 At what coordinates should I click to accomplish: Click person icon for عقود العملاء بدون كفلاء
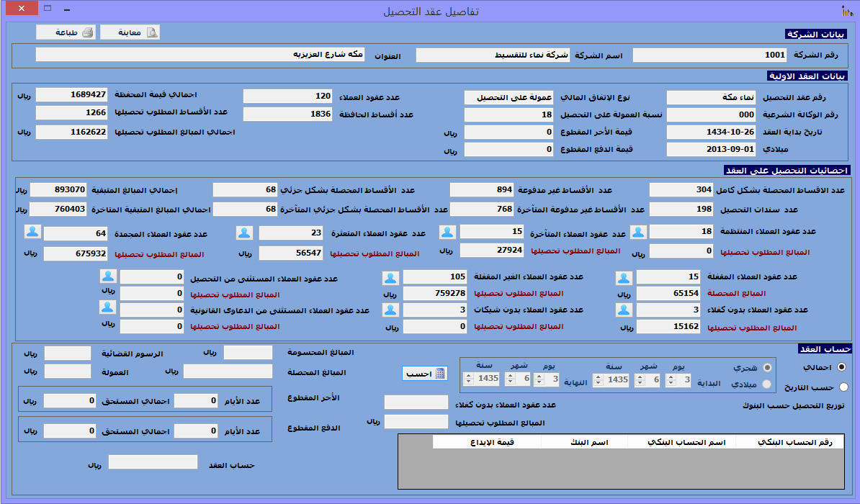(x=624, y=310)
